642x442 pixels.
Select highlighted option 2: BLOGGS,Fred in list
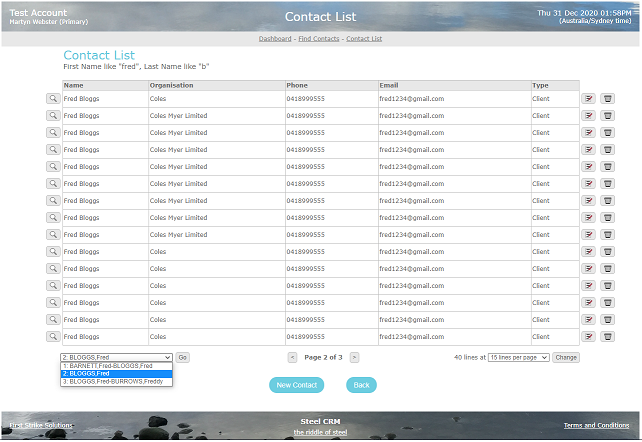[116, 374]
